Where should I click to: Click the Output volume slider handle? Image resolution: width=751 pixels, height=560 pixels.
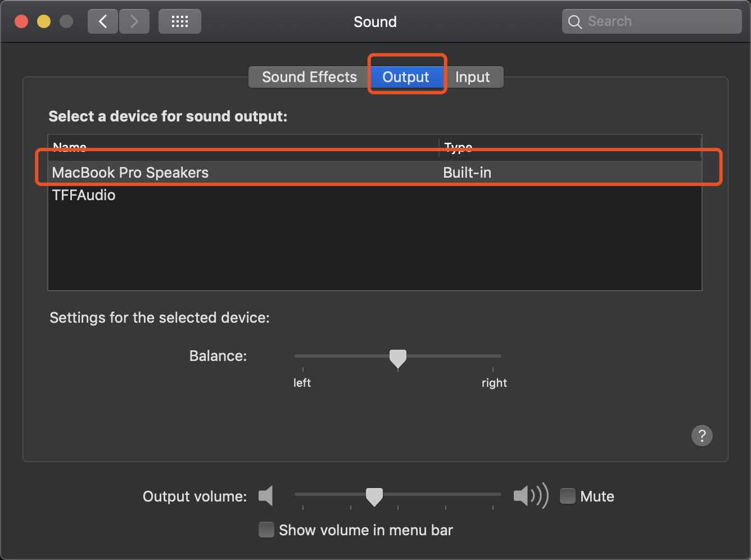(x=374, y=497)
